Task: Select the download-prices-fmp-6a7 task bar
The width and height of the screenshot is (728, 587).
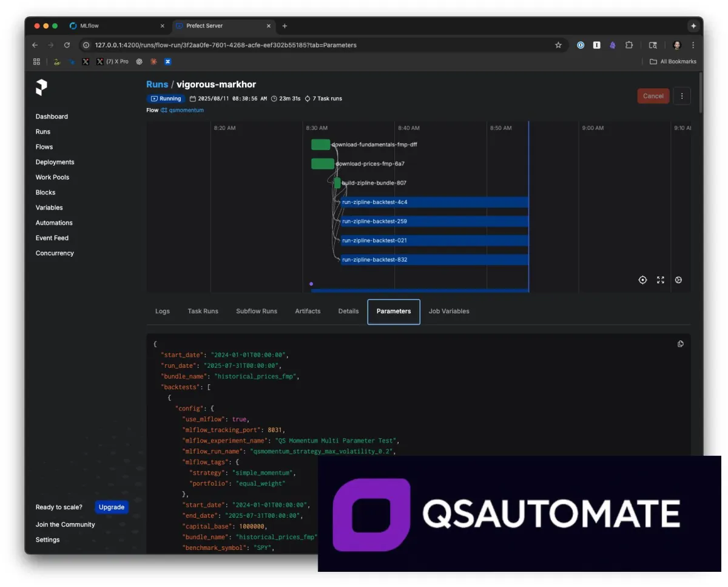Action: [x=323, y=164]
